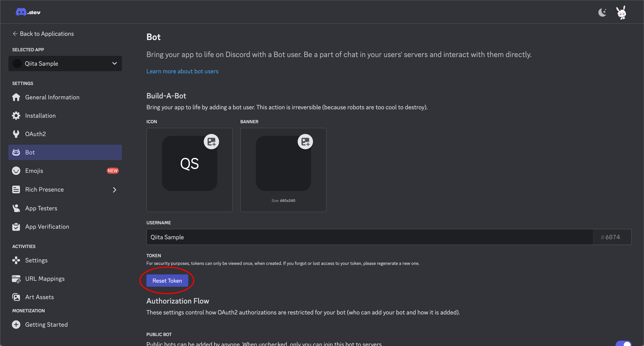Toggle dark mode with the moon icon

click(602, 12)
